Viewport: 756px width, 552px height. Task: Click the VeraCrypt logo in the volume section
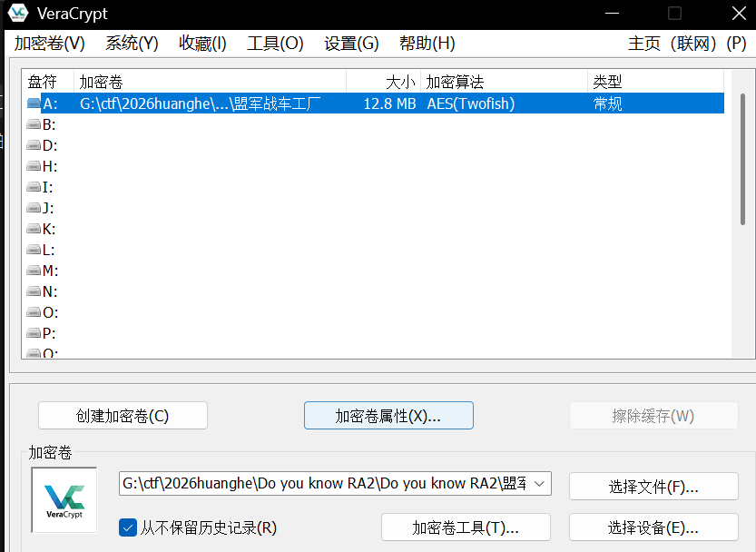tap(64, 500)
